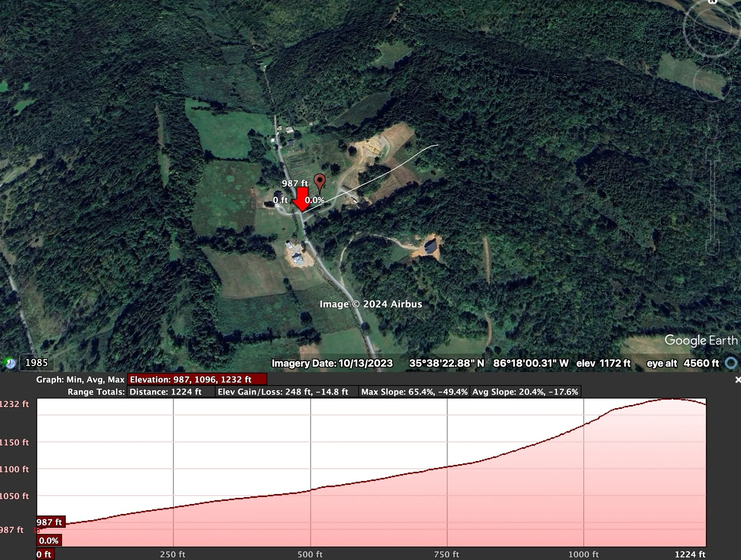
Task: Click the Elevation: 987, 1096, 1232 ft box
Action: click(x=197, y=379)
